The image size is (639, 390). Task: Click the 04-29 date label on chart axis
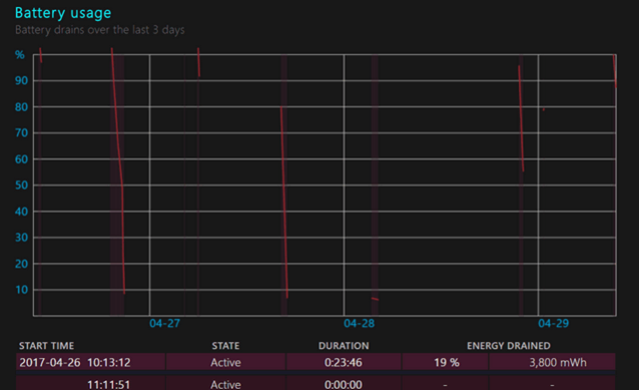coord(553,324)
